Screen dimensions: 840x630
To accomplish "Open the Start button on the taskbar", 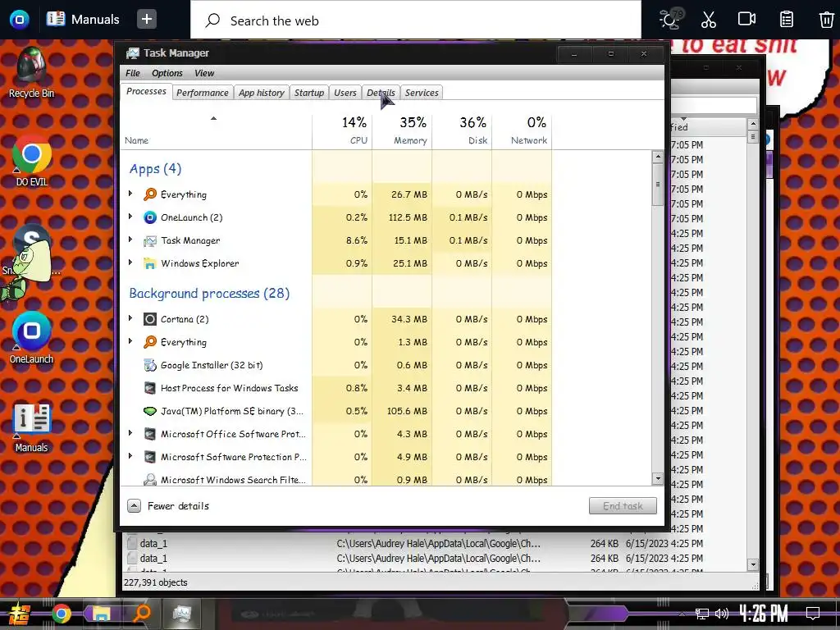I will (18, 614).
